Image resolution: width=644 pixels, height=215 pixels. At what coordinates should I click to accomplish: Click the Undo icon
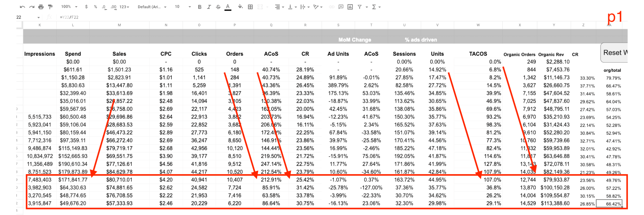coord(22,7)
